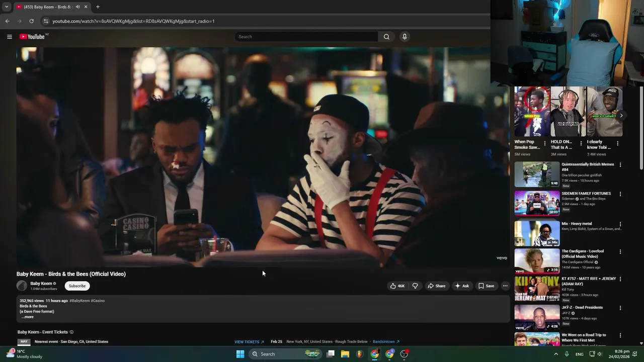Focus the YouTube search field
The image size is (644, 362).
(306, 37)
